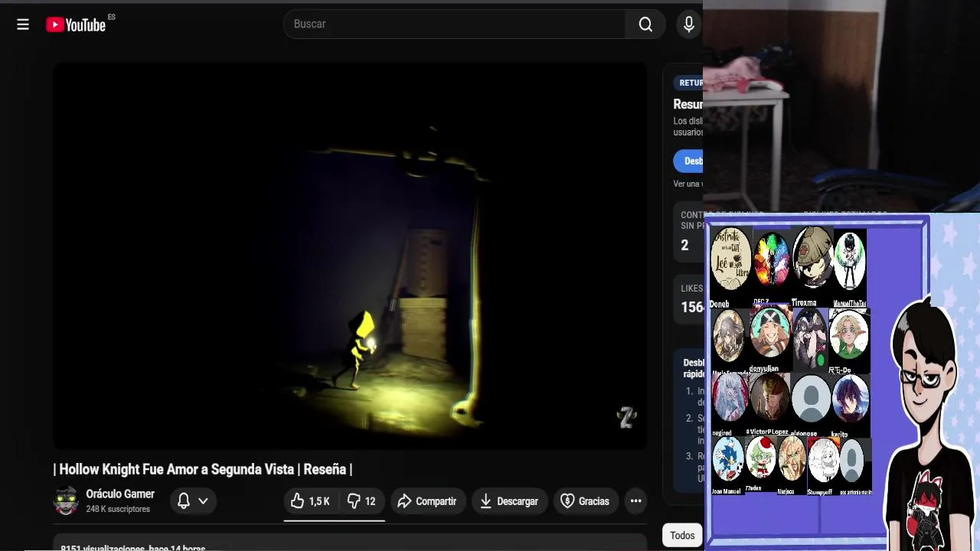
Task: Click the ManuelTheTas avatar
Action: pyautogui.click(x=849, y=262)
